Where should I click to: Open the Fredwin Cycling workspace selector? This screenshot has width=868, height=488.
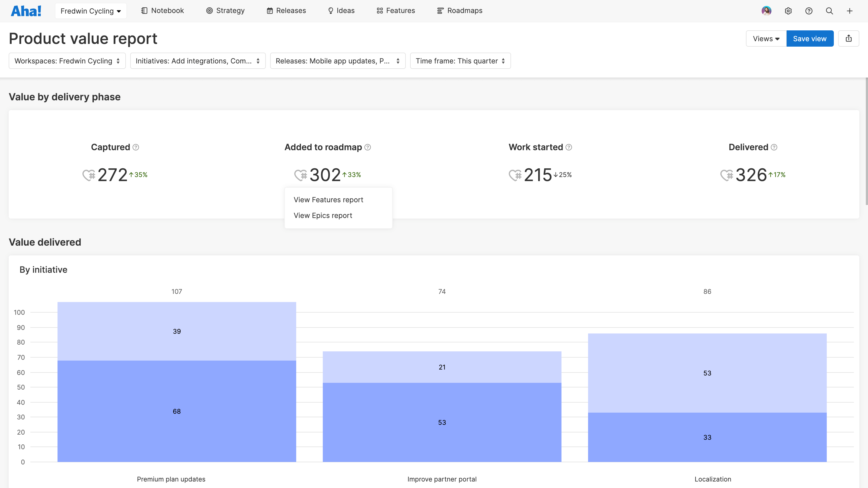[90, 11]
